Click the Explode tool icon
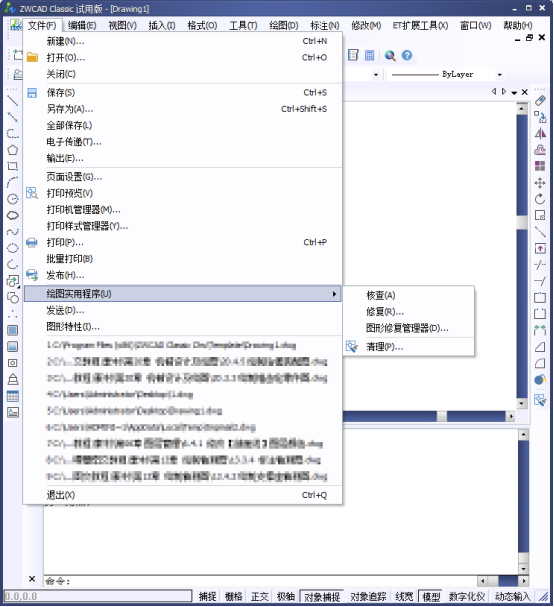 [x=540, y=380]
